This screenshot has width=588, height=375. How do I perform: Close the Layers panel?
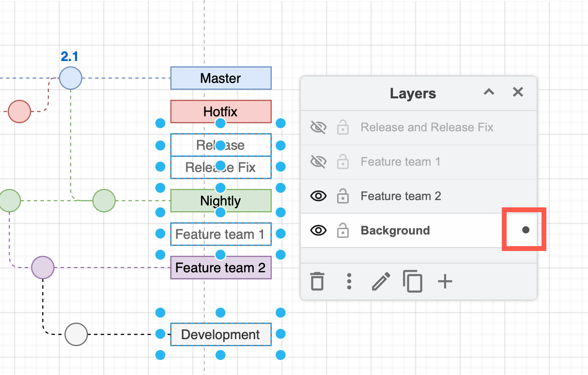(518, 92)
